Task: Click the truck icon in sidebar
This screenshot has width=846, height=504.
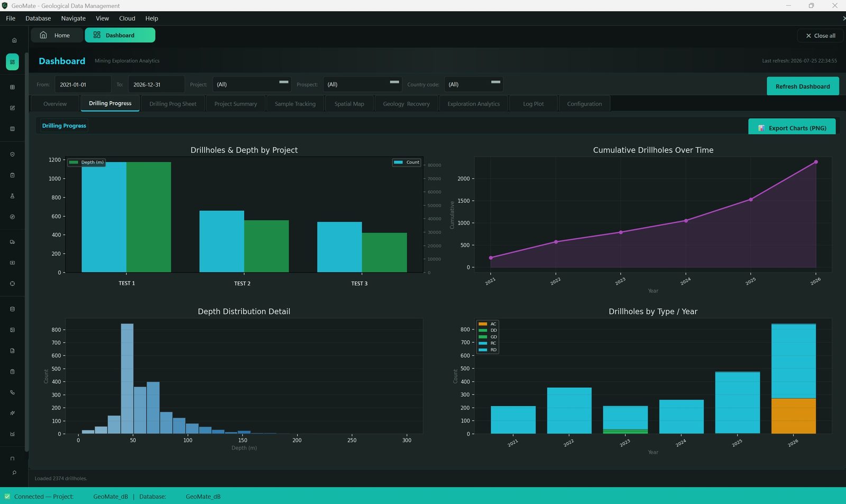Action: (12, 242)
